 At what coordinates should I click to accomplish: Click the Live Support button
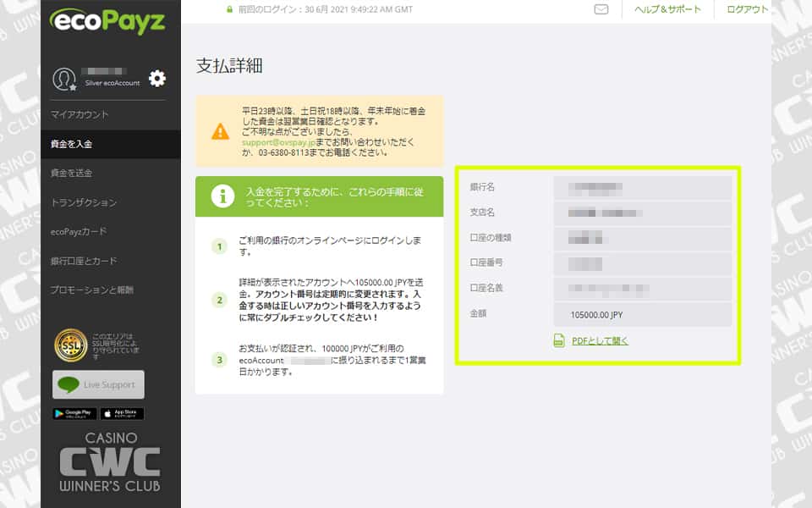click(98, 384)
